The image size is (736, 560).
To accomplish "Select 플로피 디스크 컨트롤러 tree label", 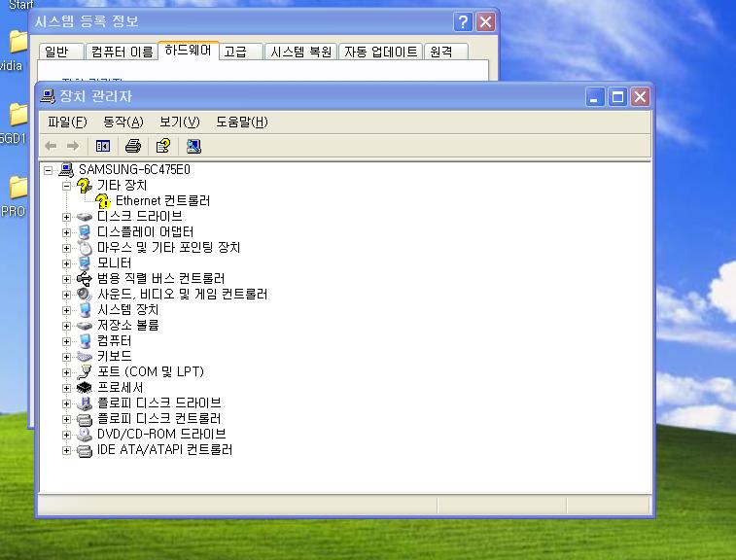I will click(158, 418).
